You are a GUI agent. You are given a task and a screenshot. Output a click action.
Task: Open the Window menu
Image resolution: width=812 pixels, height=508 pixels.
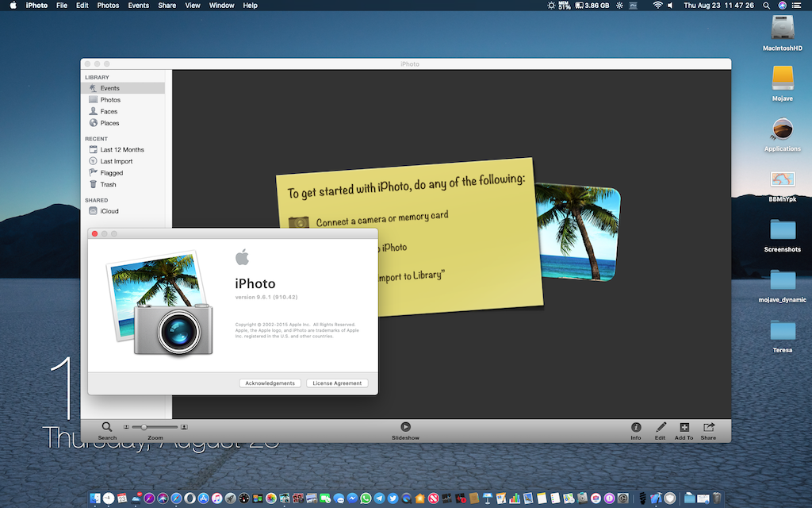[222, 6]
